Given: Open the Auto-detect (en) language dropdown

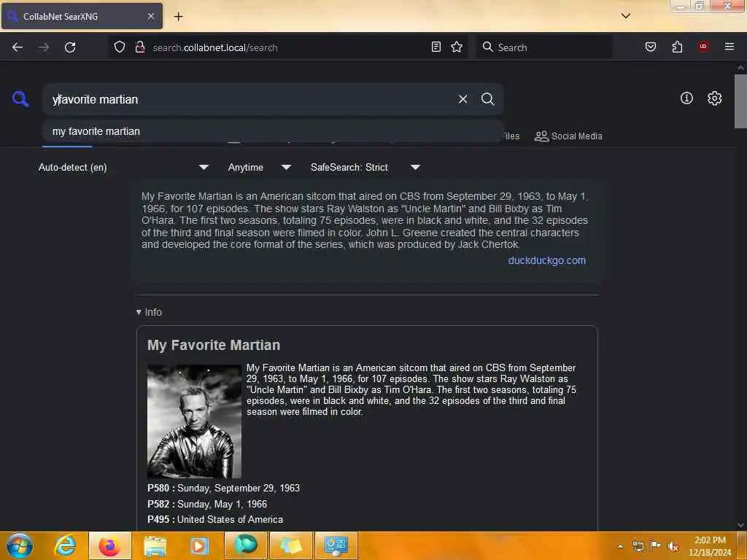Looking at the screenshot, I should tap(123, 167).
